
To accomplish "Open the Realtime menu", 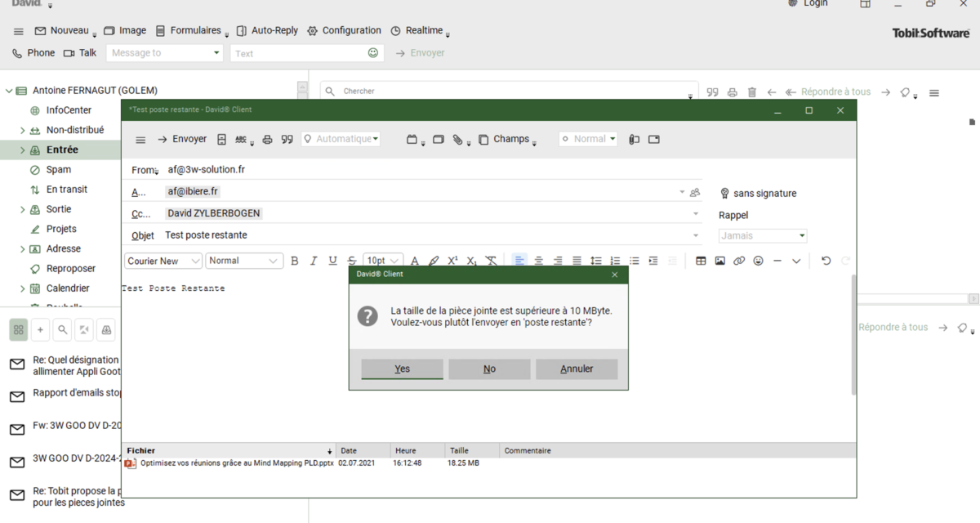I will [x=420, y=31].
